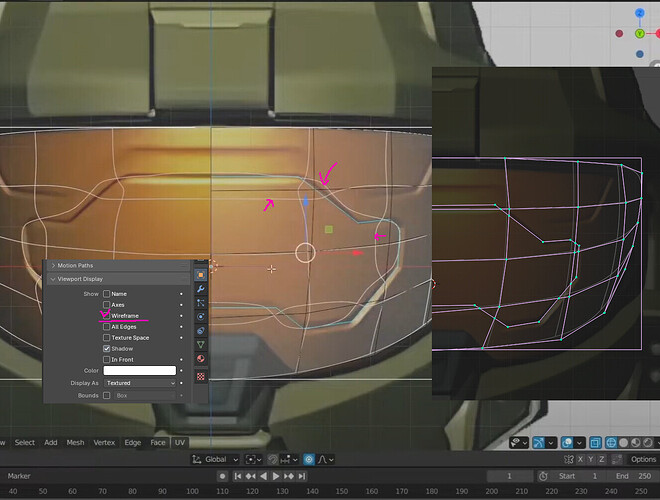The width and height of the screenshot is (660, 500).
Task: Jump to previous keyframe
Action: pyautogui.click(x=250, y=476)
